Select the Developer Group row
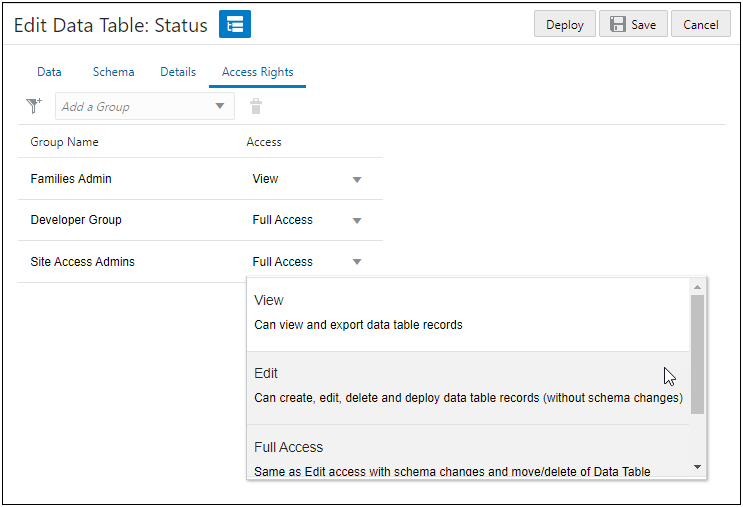This screenshot has height=507, width=743. click(x=76, y=220)
